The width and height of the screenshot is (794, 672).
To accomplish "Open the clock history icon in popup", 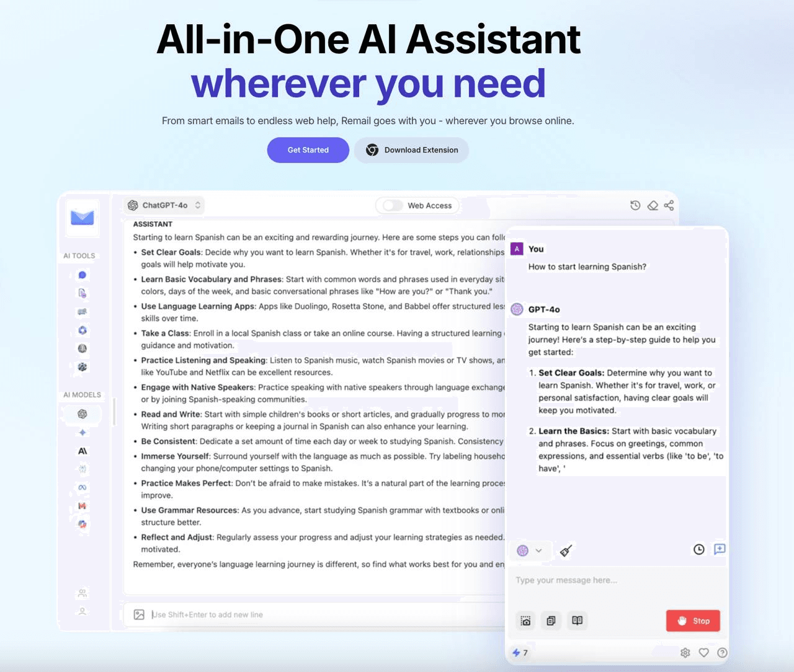I will tap(699, 549).
